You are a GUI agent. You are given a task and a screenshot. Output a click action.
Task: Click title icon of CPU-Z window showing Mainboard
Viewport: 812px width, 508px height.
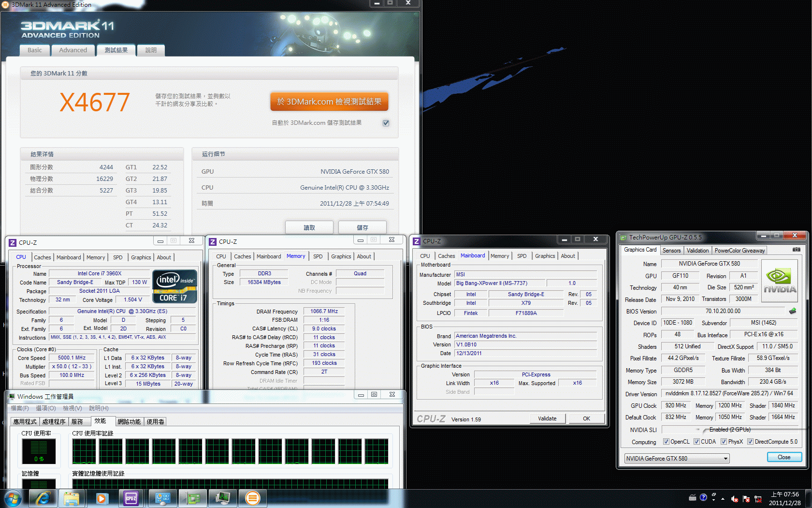(417, 241)
